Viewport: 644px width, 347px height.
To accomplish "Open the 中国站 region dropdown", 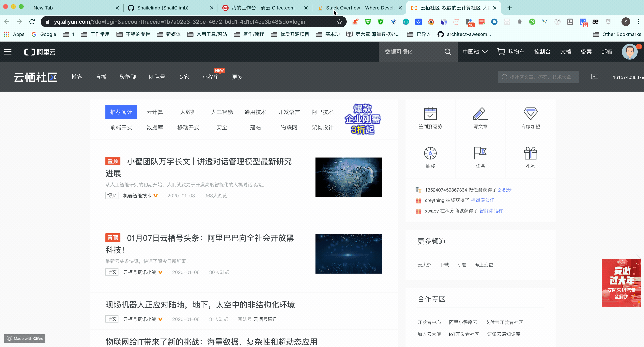I will [x=474, y=52].
